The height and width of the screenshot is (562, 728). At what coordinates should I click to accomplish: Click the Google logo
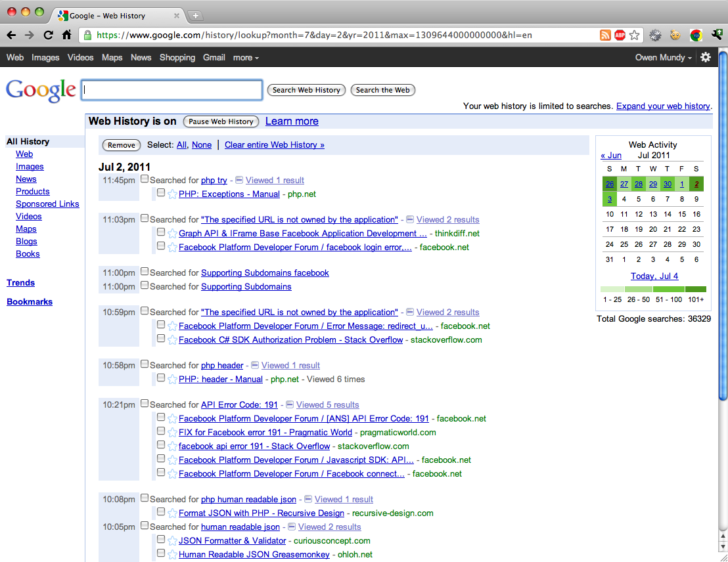click(41, 89)
